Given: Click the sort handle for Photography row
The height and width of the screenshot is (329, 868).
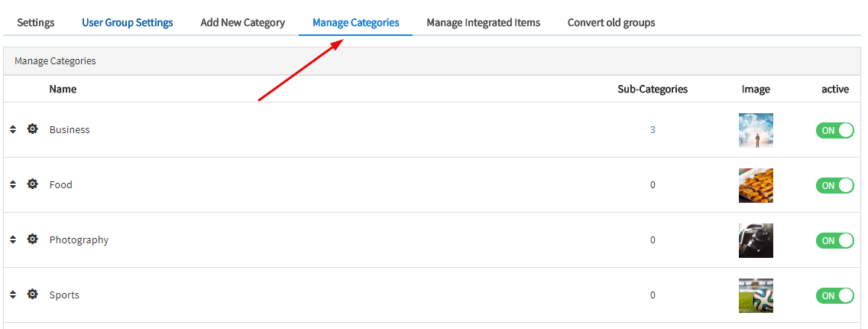Looking at the screenshot, I should coord(13,239).
